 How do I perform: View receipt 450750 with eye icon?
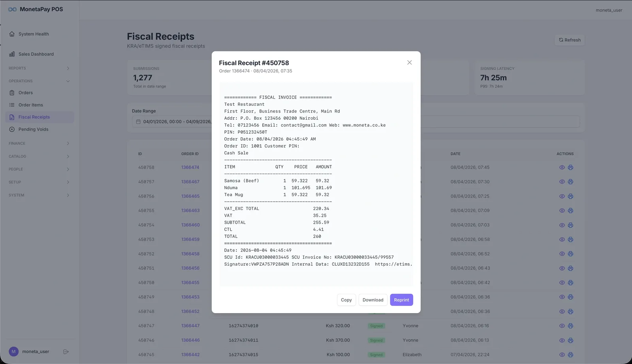click(x=562, y=283)
